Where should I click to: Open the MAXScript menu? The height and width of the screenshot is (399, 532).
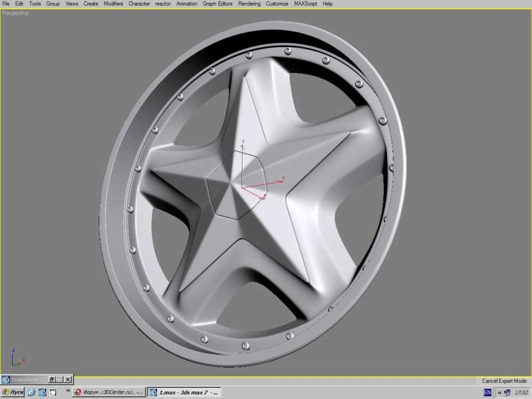coord(305,4)
